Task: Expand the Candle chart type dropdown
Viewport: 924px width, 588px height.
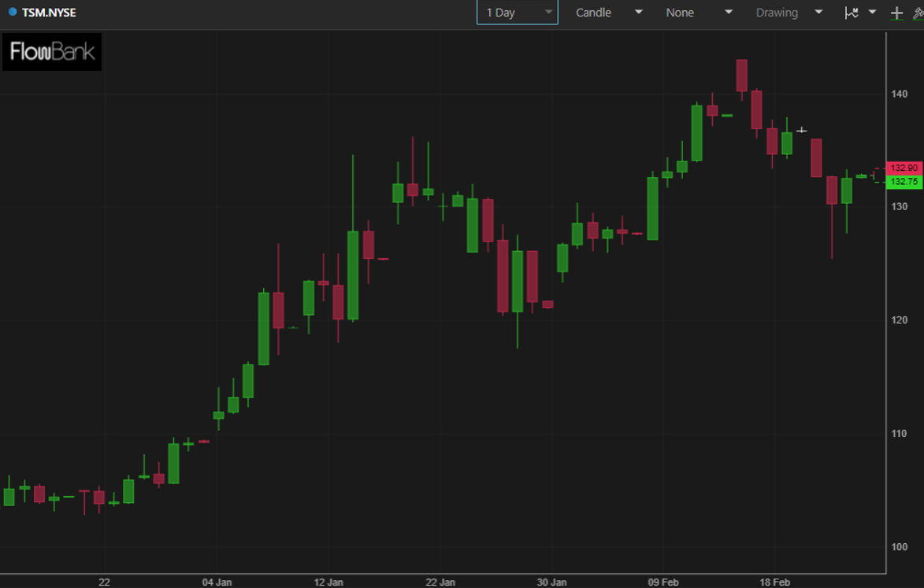Action: pos(608,13)
